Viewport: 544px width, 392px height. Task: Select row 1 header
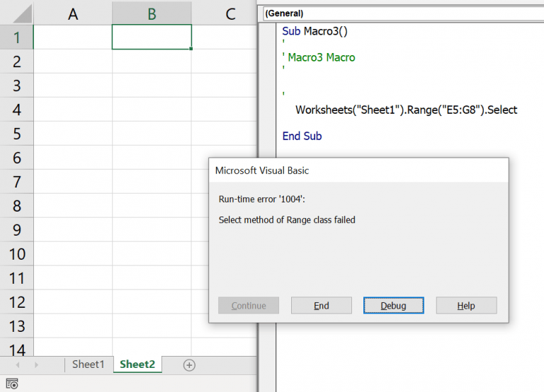(17, 37)
